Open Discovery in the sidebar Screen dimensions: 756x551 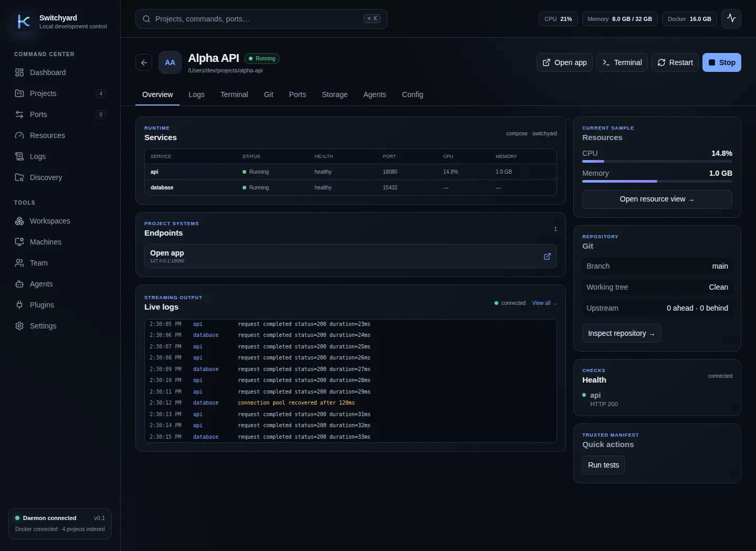point(60,177)
